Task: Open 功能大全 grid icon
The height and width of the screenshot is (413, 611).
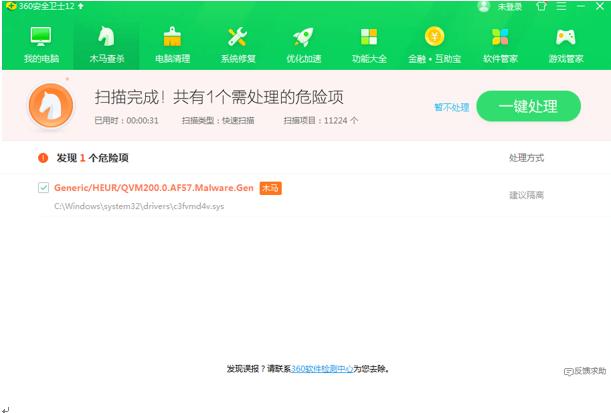Action: click(369, 37)
